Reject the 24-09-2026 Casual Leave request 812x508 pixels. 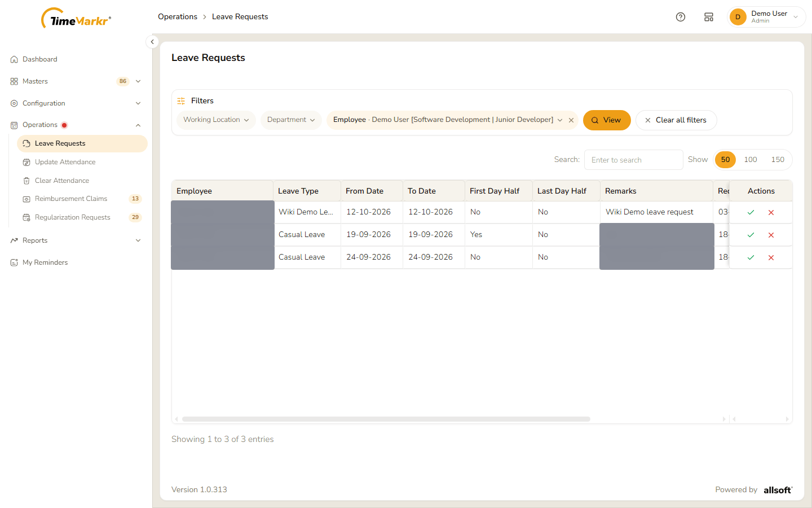point(771,257)
